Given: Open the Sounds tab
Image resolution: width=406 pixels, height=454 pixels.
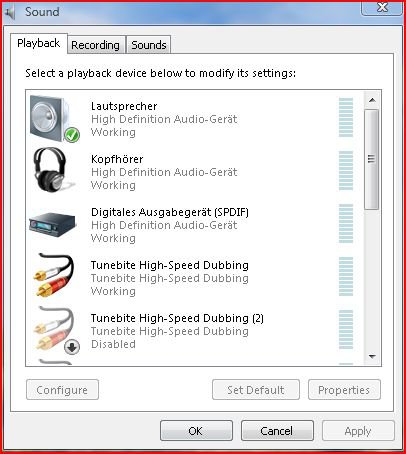Looking at the screenshot, I should [x=149, y=45].
